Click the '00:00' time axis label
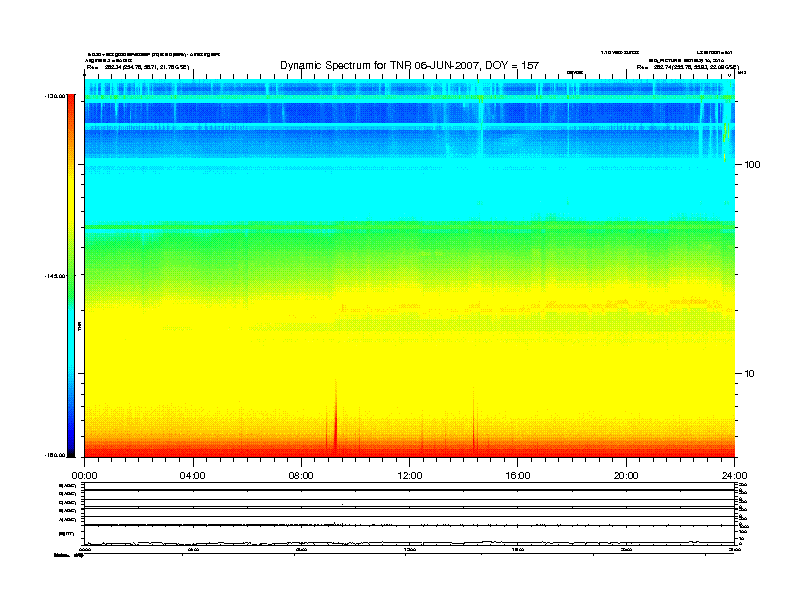The width and height of the screenshot is (792, 612). [84, 476]
